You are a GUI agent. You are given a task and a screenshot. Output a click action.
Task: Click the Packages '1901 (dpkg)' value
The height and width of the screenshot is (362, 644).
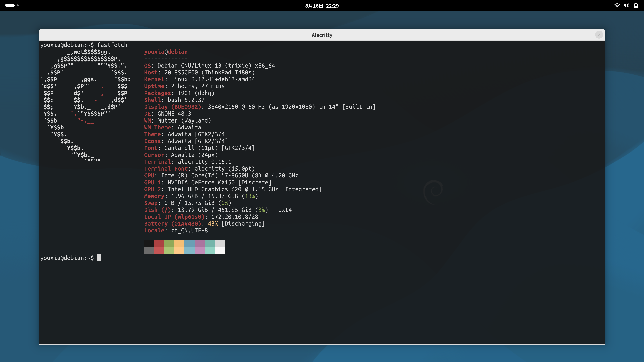click(x=196, y=93)
